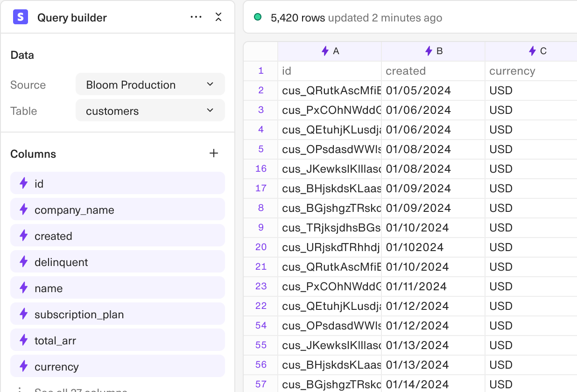Viewport: 577px width, 392px height.
Task: Click the Query builder title
Action: [x=72, y=18]
